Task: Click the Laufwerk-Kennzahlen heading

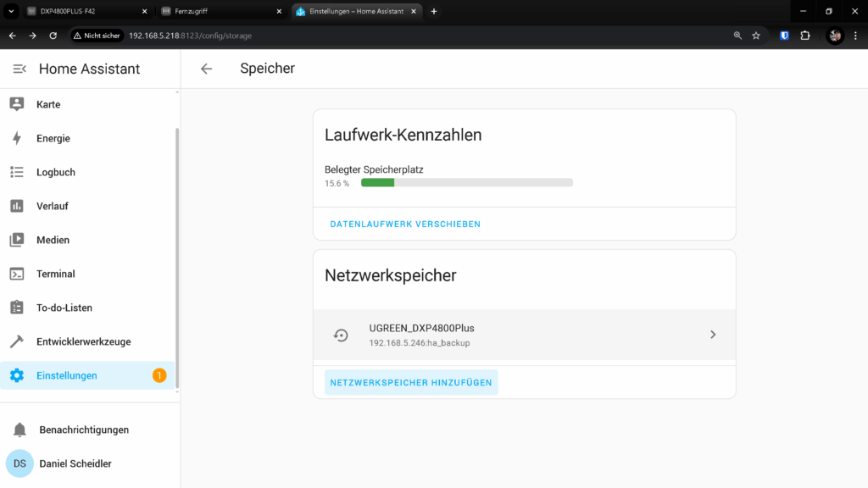Action: click(x=403, y=135)
